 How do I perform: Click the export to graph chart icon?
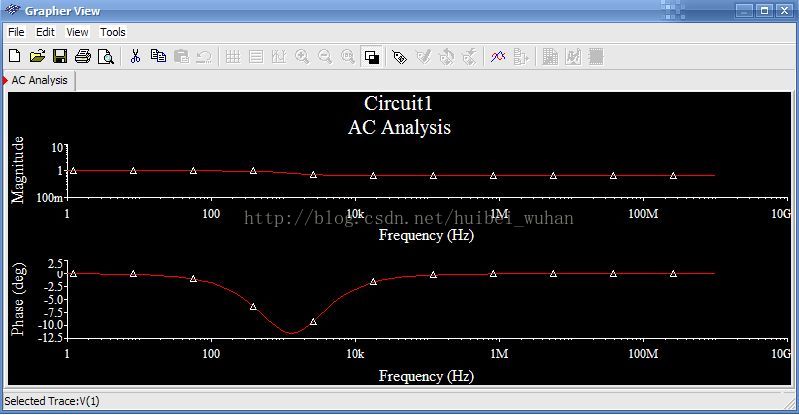573,56
